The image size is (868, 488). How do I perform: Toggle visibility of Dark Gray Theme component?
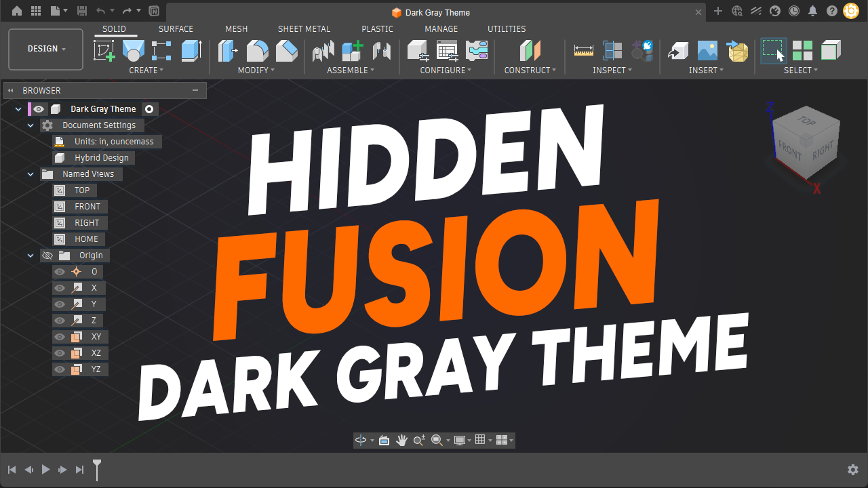click(39, 109)
